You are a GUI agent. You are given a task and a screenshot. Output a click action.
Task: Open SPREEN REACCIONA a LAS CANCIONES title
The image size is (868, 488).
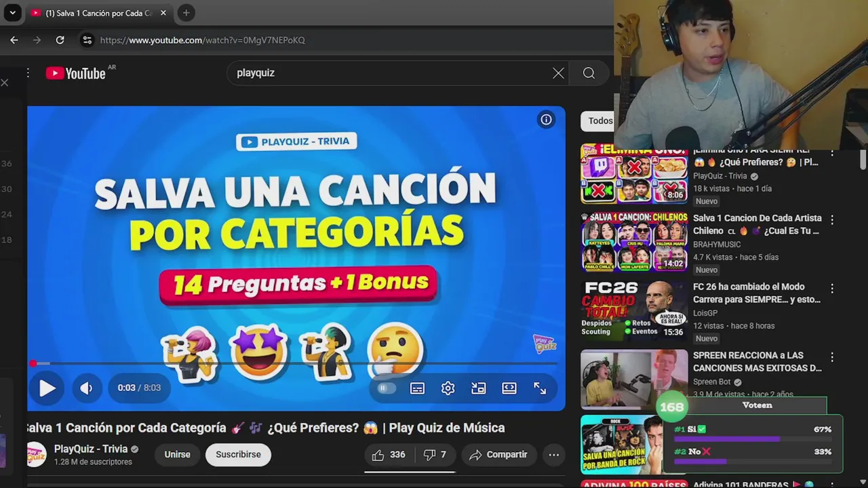point(757,361)
